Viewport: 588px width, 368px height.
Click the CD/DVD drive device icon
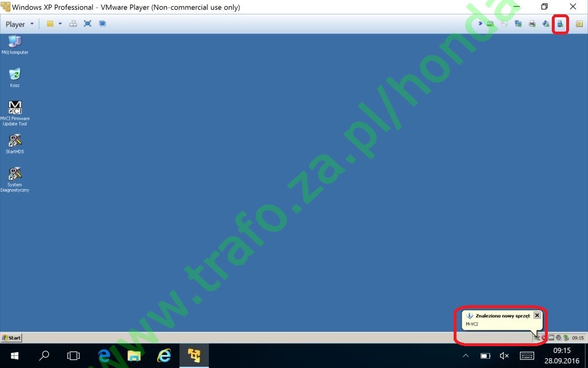504,24
